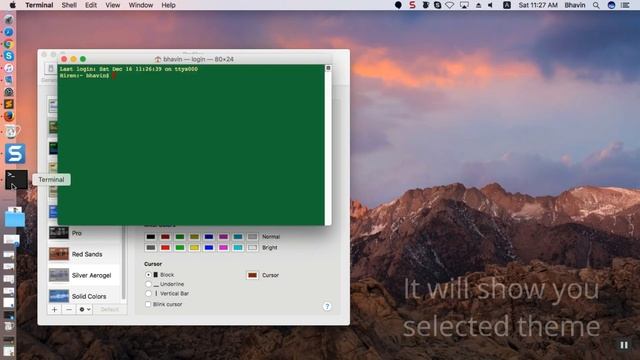Image resolution: width=640 pixels, height=360 pixels.
Task: Click the Bright blue ANSI color swatch
Action: [x=209, y=248]
